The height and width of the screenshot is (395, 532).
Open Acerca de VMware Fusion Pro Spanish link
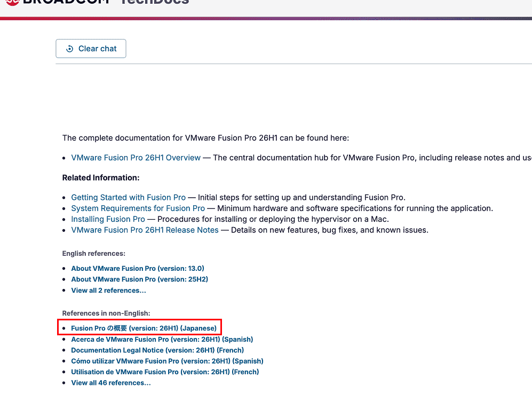click(162, 340)
